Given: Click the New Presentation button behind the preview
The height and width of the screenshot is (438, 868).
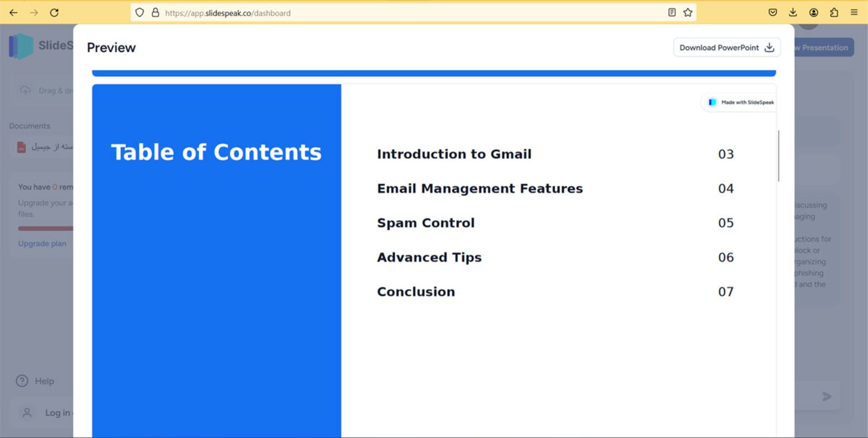Looking at the screenshot, I should [x=824, y=48].
